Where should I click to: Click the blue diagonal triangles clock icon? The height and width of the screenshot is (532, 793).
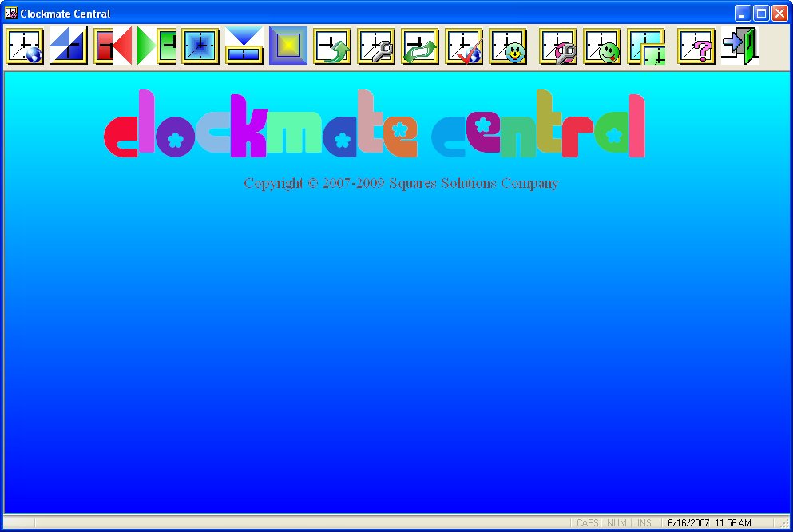(68, 46)
